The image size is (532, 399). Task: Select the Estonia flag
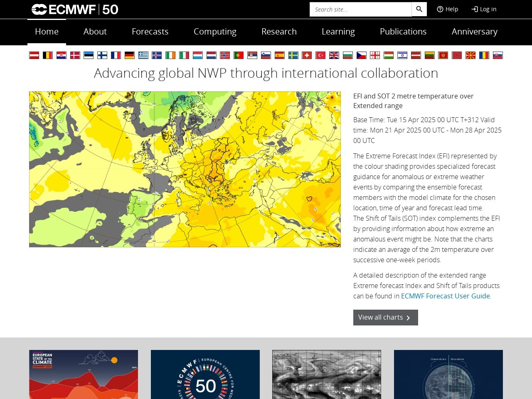pos(89,55)
